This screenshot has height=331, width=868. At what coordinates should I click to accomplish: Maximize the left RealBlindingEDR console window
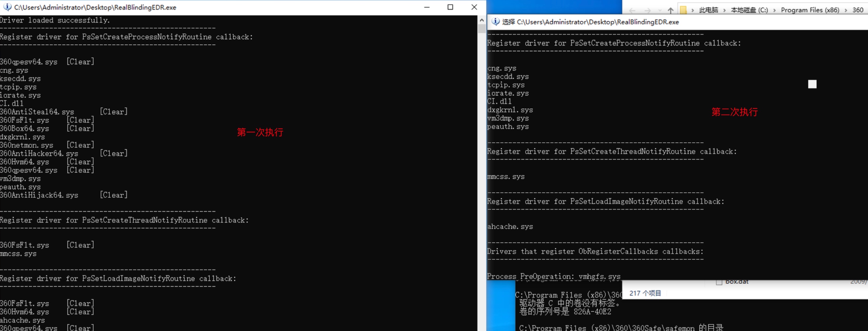tap(450, 7)
